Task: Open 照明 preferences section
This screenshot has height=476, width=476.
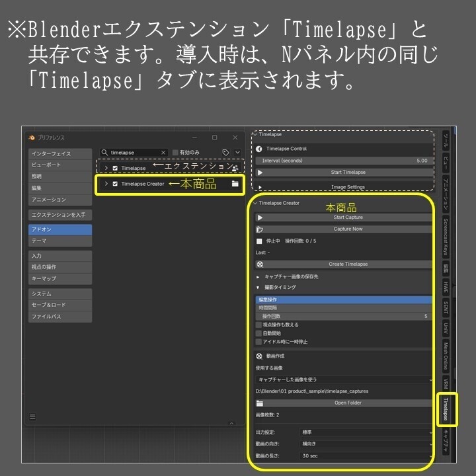Action: [60, 177]
